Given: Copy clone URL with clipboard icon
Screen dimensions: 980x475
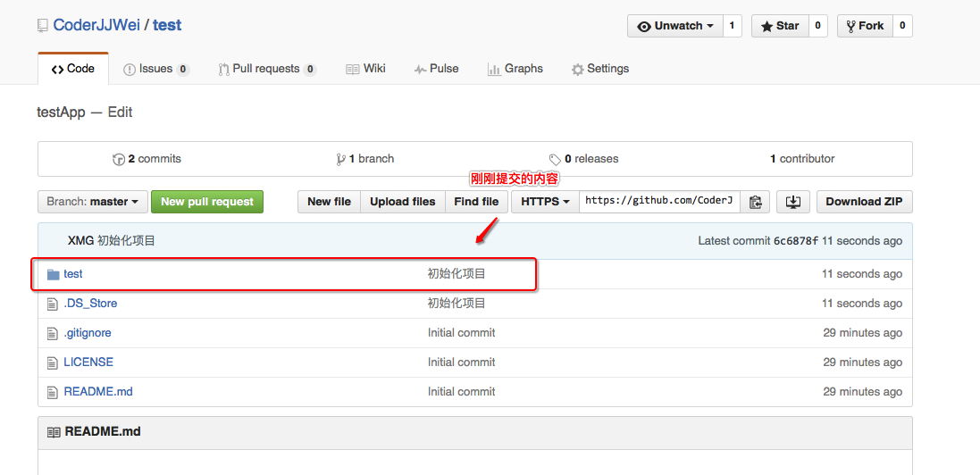Looking at the screenshot, I should [x=756, y=202].
